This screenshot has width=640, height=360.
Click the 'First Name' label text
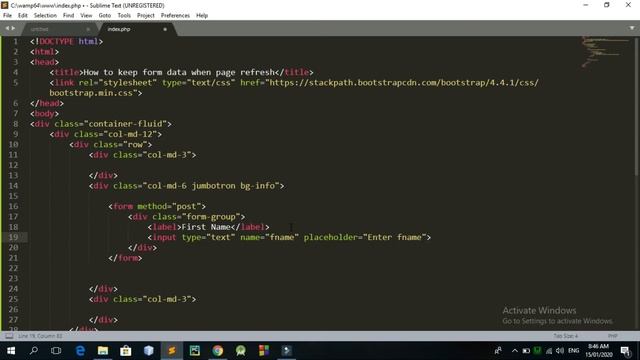tap(206, 227)
